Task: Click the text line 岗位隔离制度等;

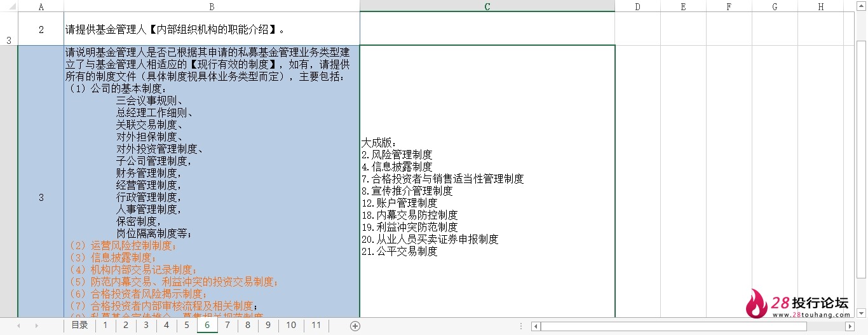Action: point(154,233)
